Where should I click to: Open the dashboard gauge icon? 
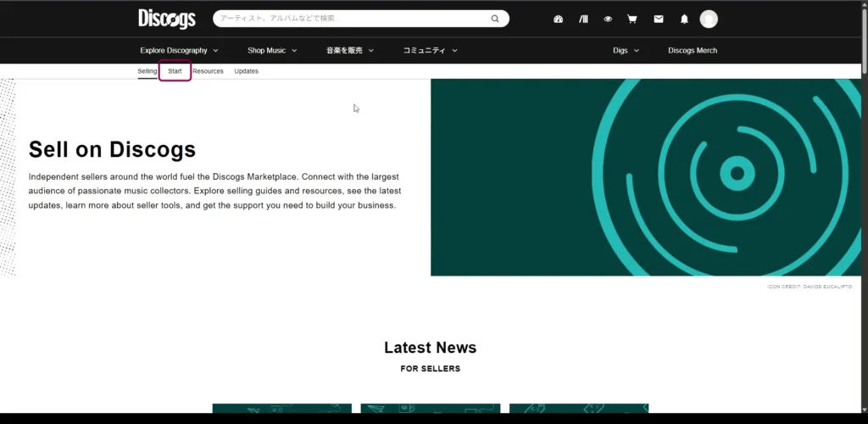[558, 19]
